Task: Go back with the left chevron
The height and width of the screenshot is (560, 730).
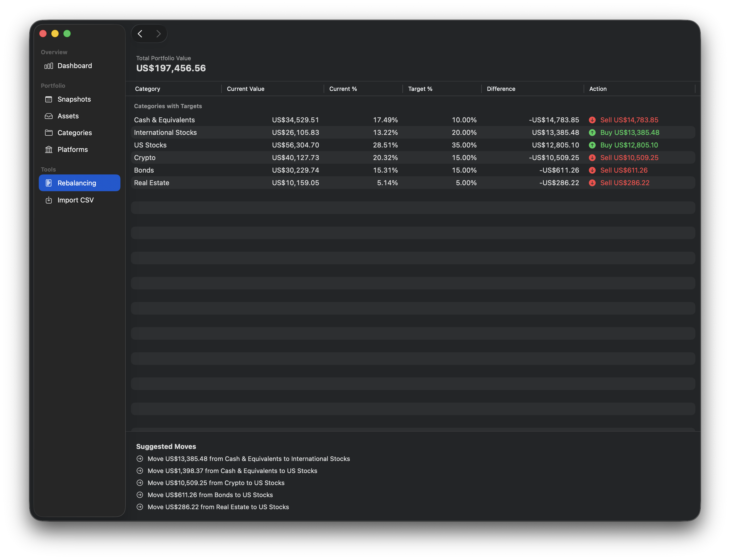Action: [x=140, y=34]
